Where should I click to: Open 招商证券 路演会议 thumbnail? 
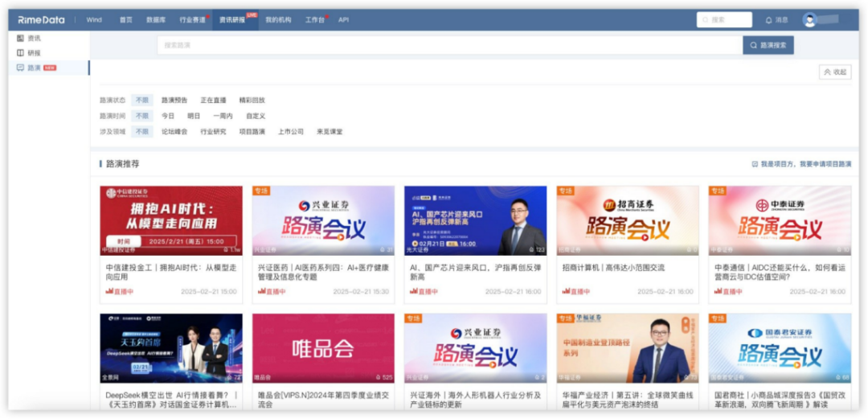point(628,220)
